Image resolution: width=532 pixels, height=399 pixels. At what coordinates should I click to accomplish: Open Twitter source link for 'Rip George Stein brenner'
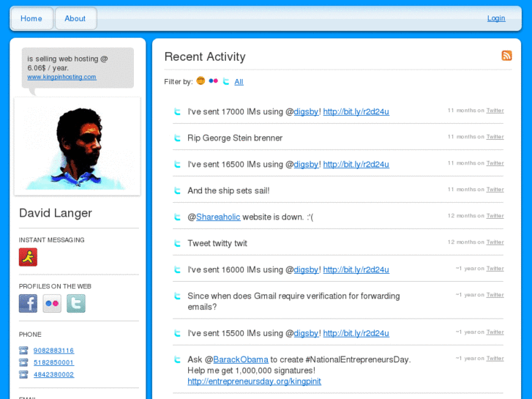tap(495, 137)
